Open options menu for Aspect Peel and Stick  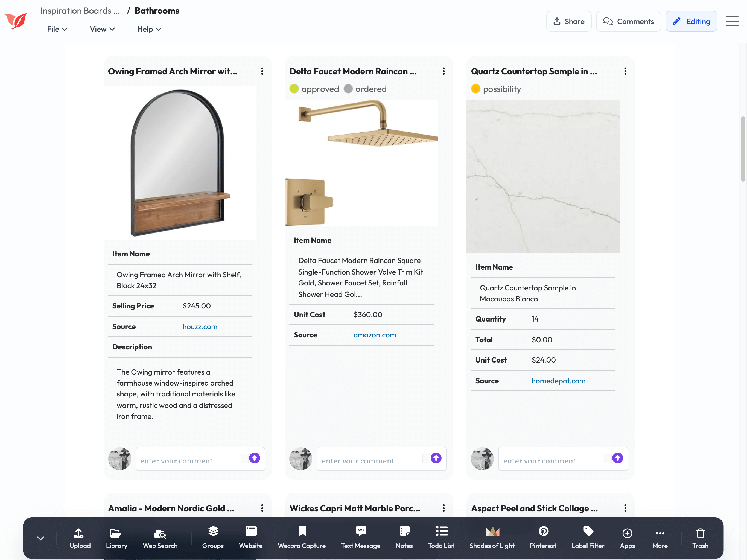[x=625, y=508]
